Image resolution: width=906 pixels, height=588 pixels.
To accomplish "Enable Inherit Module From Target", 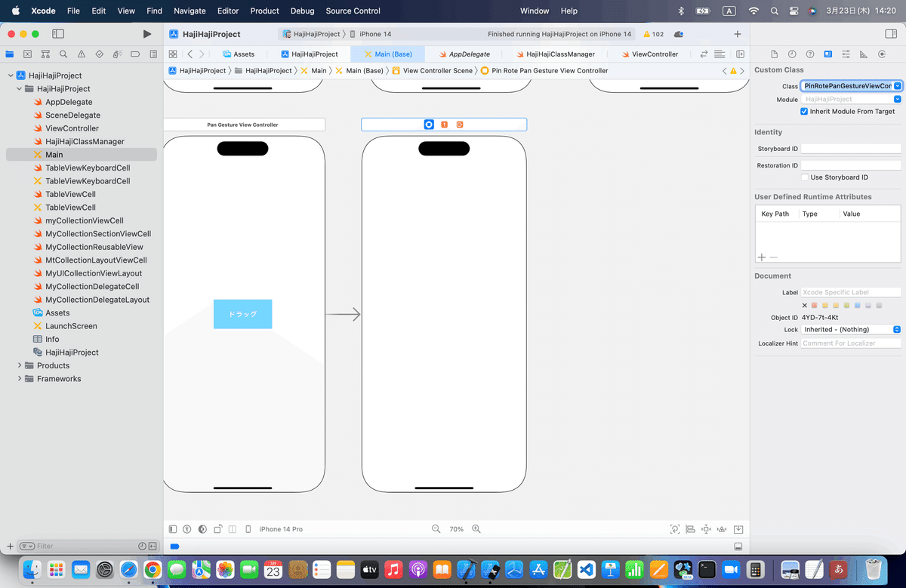I will pyautogui.click(x=804, y=110).
